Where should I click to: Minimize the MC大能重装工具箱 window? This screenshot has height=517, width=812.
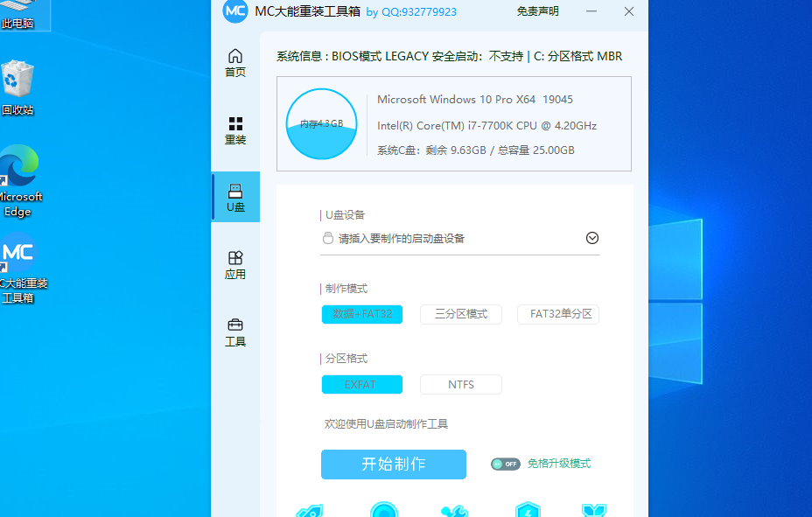pos(591,11)
